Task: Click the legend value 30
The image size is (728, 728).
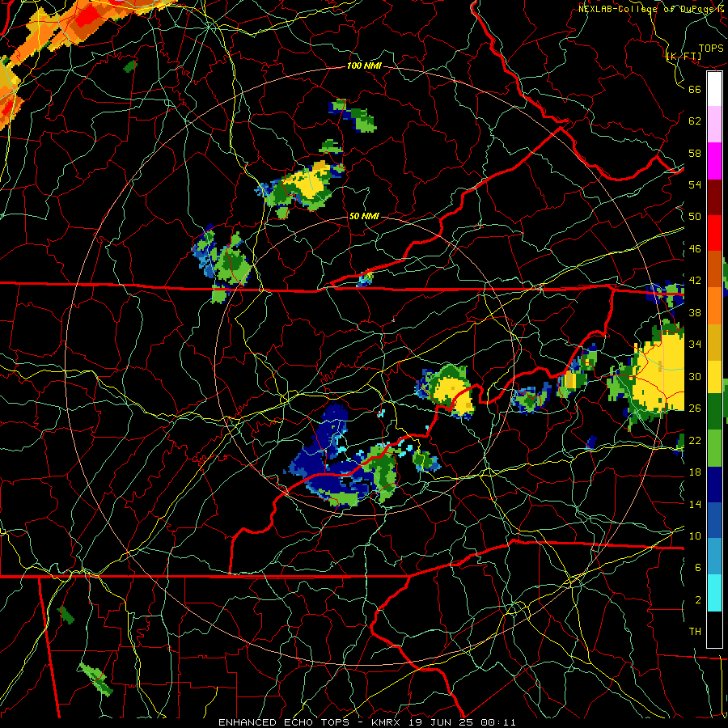Action: 695,376
